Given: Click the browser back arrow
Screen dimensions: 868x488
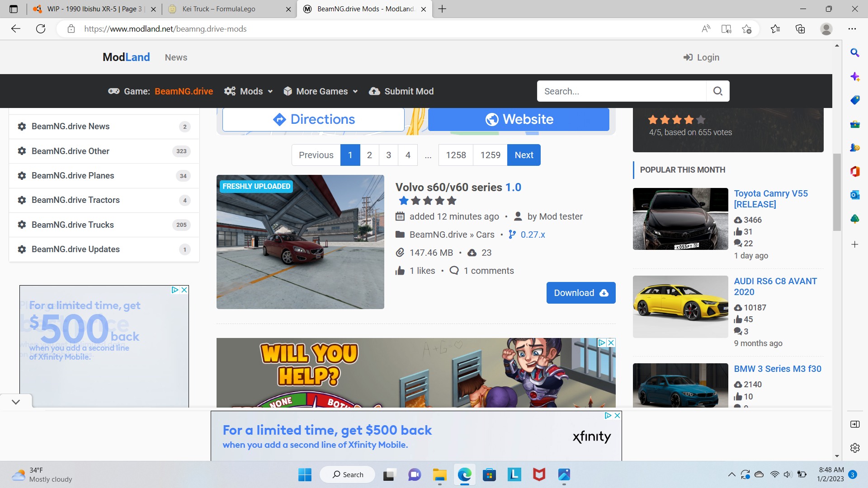Looking at the screenshot, I should pos(16,29).
